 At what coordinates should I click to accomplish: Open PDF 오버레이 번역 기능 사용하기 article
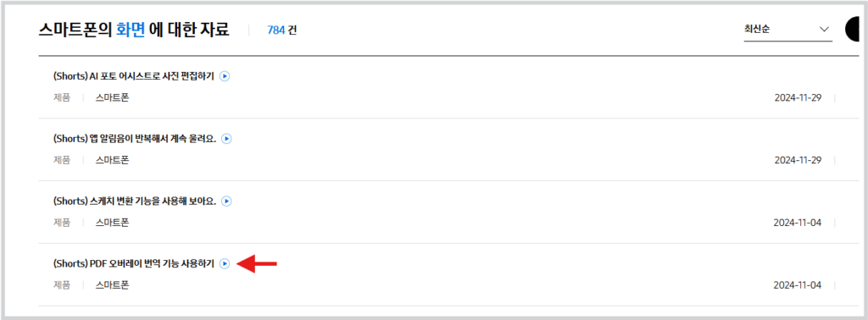coord(133,263)
